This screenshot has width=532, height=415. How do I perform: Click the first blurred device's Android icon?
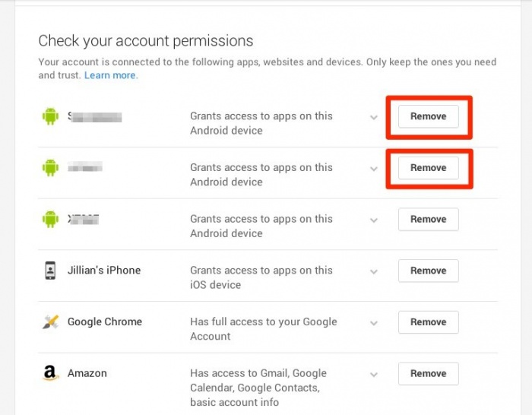coord(50,116)
